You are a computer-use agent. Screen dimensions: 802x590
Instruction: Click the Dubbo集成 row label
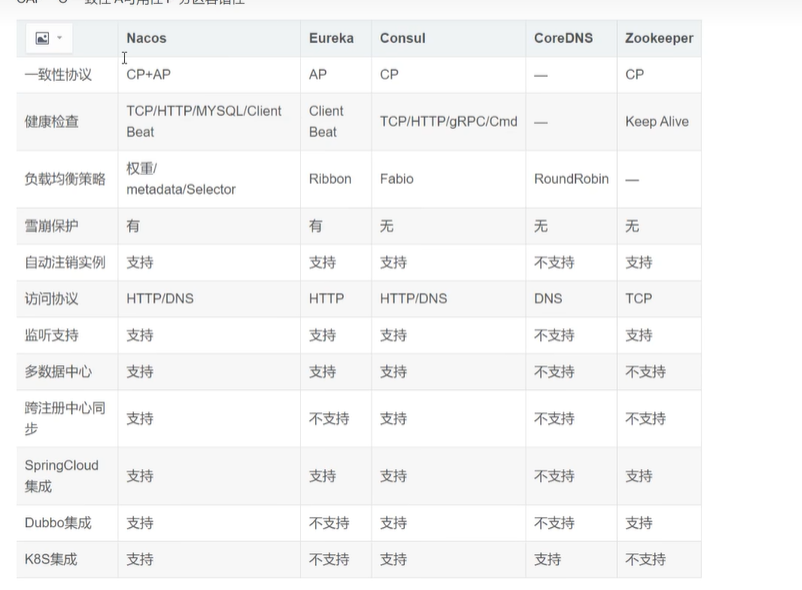click(x=58, y=523)
